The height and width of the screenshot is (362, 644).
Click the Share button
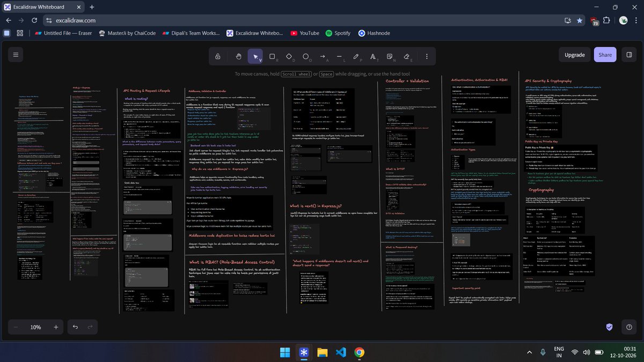tap(605, 55)
